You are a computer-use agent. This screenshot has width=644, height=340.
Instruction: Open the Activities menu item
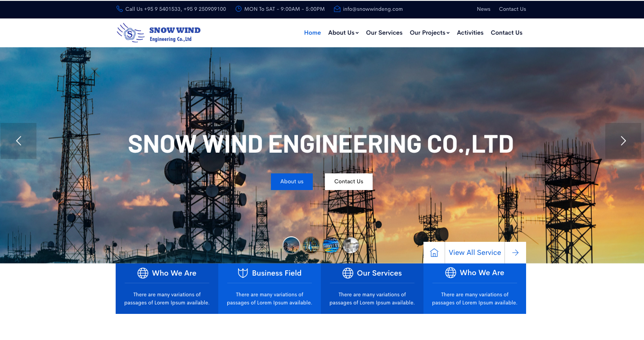pos(470,33)
